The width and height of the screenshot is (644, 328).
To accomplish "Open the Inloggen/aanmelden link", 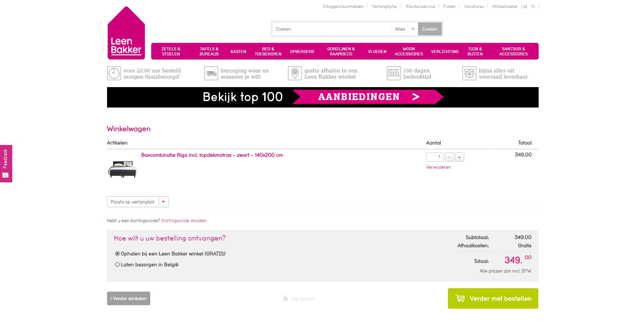I will click(343, 6).
